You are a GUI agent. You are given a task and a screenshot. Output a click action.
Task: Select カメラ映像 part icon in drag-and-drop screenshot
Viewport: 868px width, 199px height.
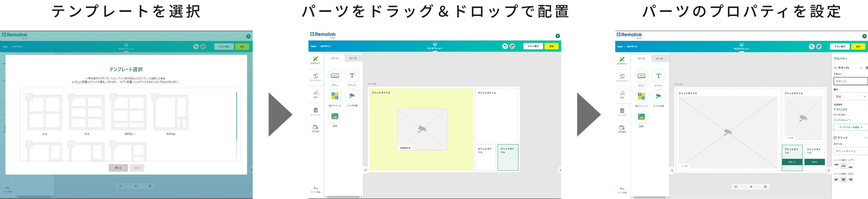[x=352, y=96]
